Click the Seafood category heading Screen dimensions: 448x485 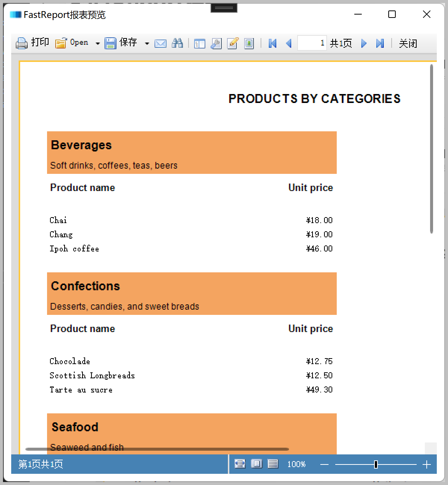(x=75, y=427)
